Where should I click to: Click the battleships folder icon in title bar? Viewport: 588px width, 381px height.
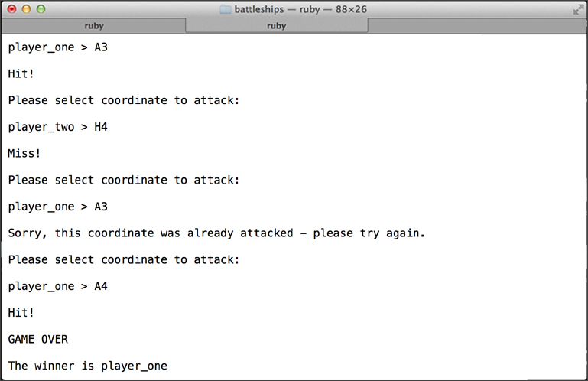click(226, 9)
